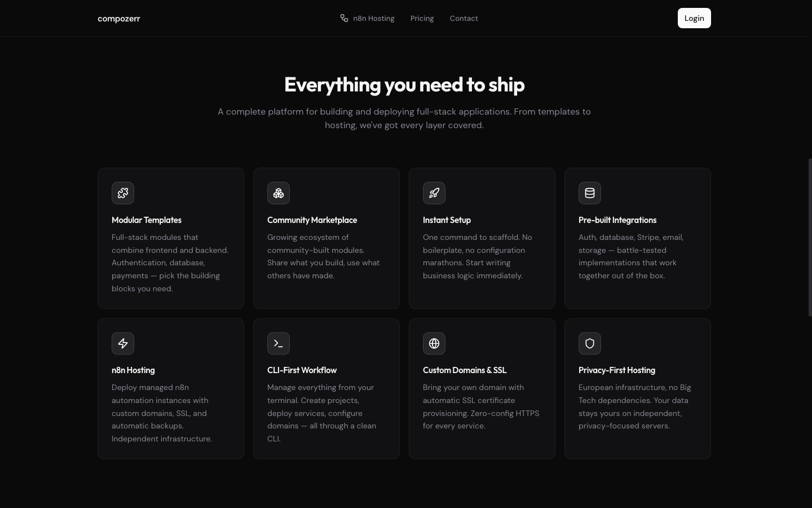
Task: Click the scrollbar on the right edge
Action: coord(810,237)
